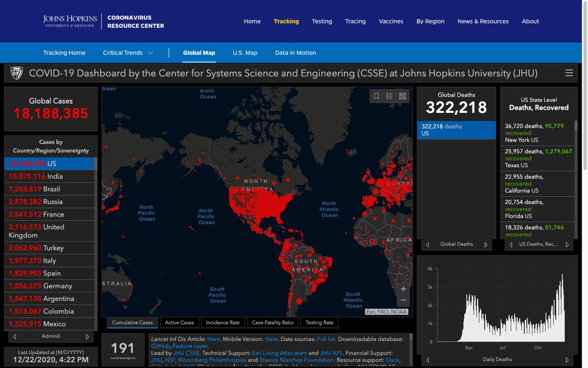Go to previous page left of Admin0
Screen dimensions: 588x368
(15, 337)
